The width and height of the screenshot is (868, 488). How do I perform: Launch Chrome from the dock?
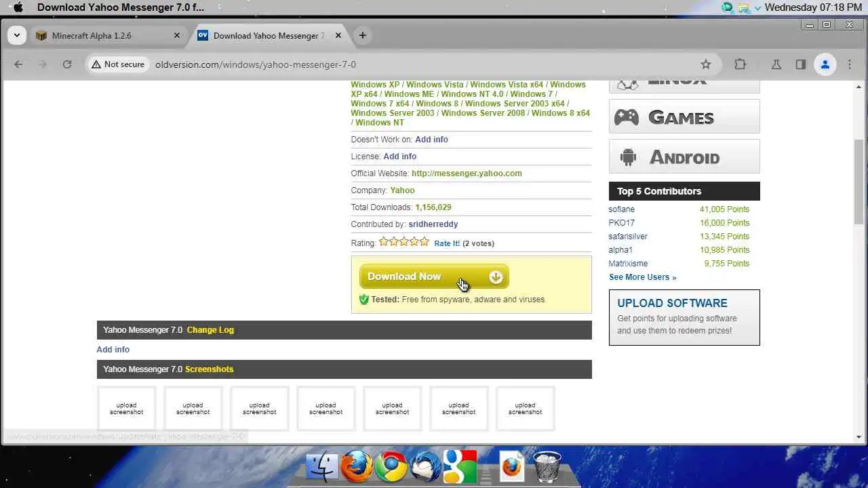(x=391, y=466)
